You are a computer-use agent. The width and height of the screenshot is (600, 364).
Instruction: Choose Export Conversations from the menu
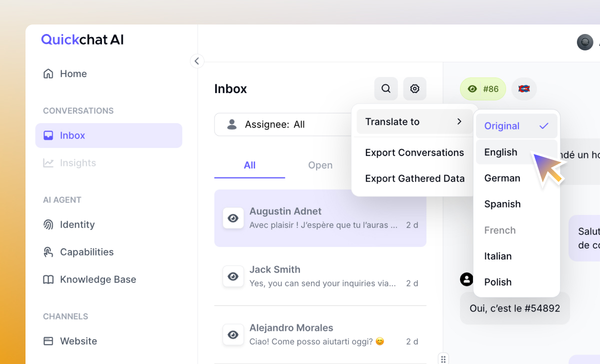(x=414, y=152)
